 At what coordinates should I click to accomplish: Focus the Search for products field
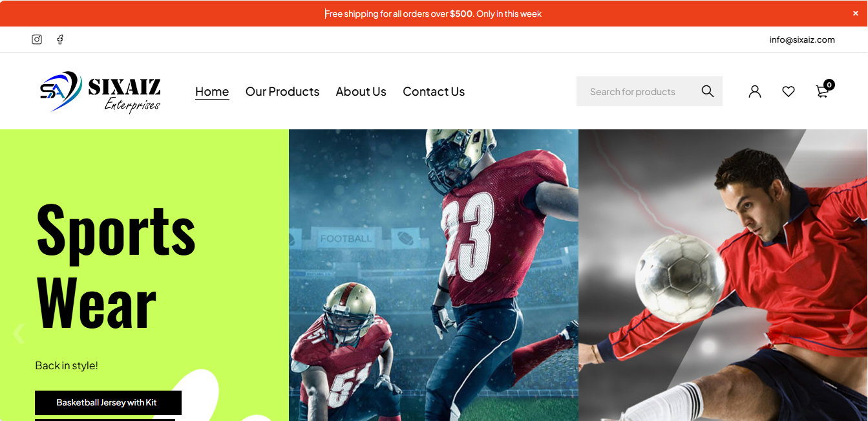pos(637,91)
